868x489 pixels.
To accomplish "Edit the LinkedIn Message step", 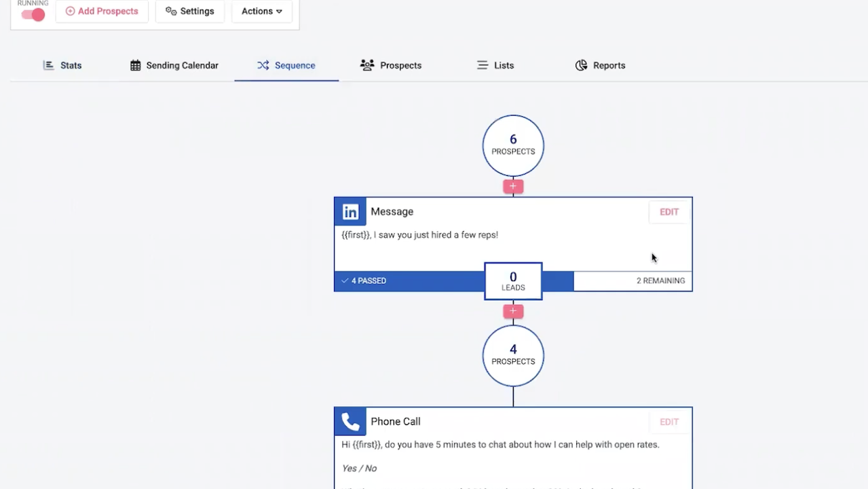I will 668,212.
